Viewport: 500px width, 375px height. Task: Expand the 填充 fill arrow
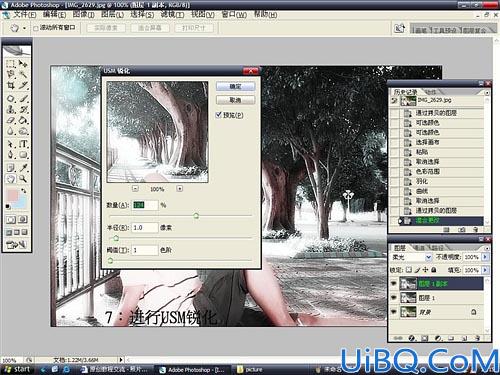point(485,270)
